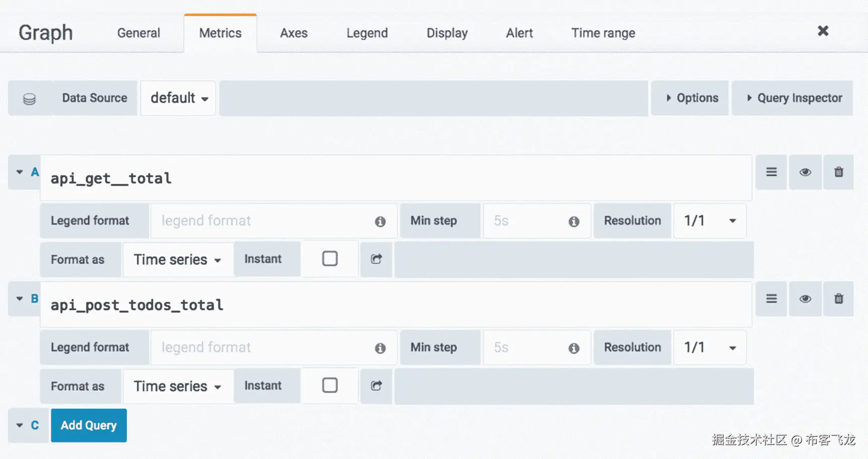
Task: Click the info icon beside query A Min step
Action: [574, 221]
